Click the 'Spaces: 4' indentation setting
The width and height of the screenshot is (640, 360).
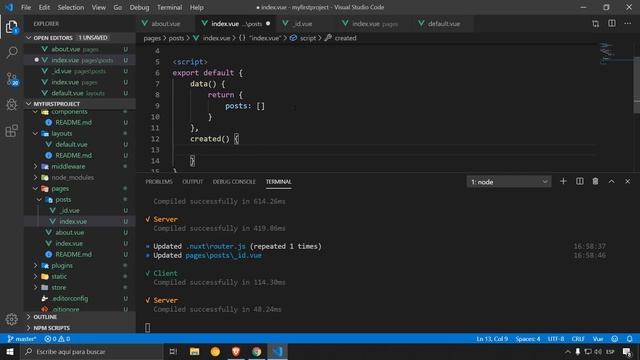pyautogui.click(x=527, y=339)
